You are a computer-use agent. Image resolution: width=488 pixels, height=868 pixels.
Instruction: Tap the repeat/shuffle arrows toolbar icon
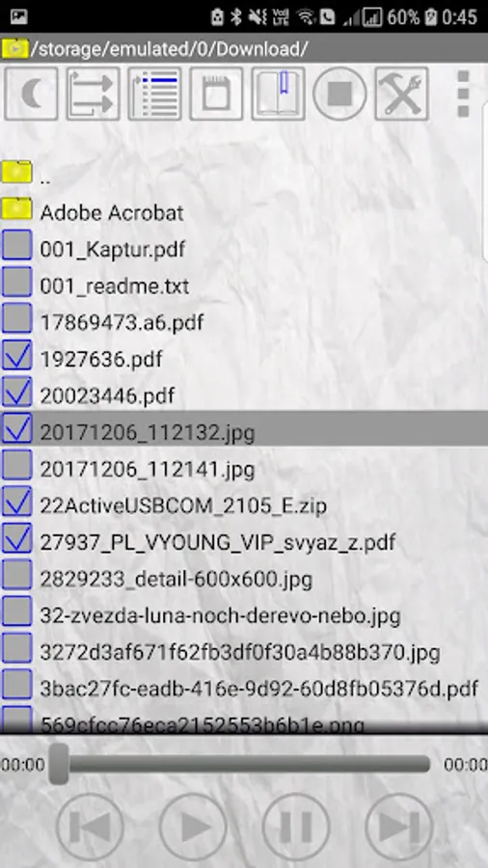tap(93, 94)
